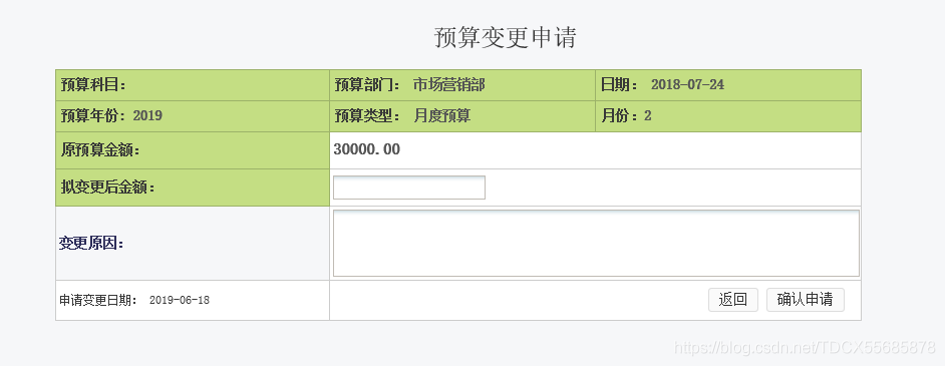
Task: Click the budget year value 2019
Action: point(148,116)
